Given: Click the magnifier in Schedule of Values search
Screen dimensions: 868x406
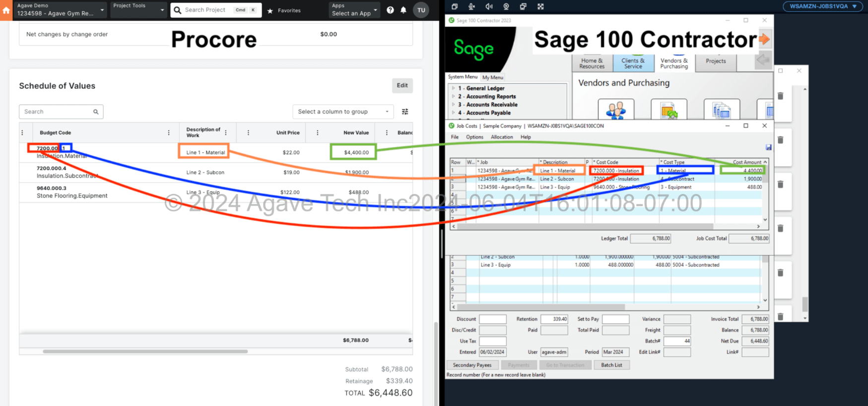Looking at the screenshot, I should click(96, 112).
